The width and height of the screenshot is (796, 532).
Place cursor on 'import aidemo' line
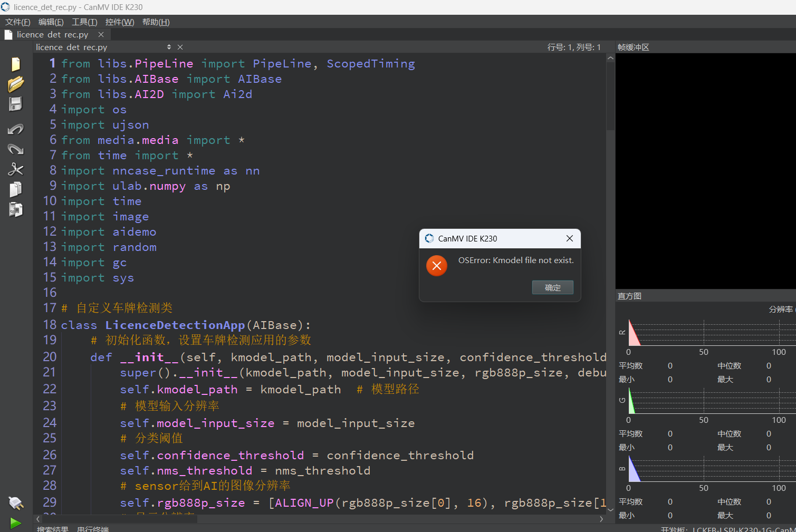[109, 232]
